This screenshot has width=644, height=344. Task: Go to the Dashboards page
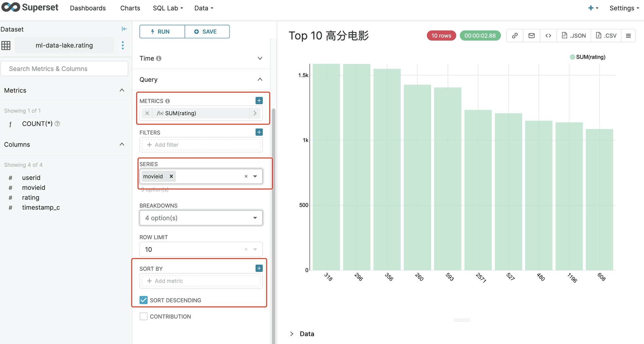coord(88,8)
